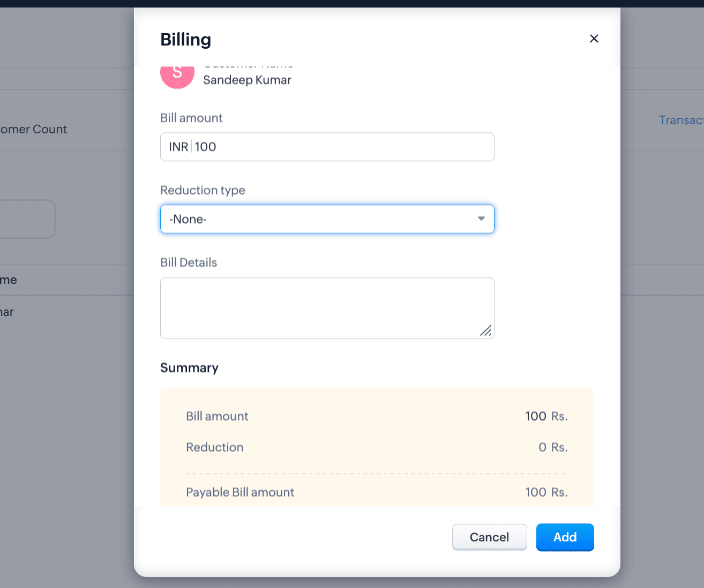
Task: Click the INR currency prefix
Action: [178, 147]
